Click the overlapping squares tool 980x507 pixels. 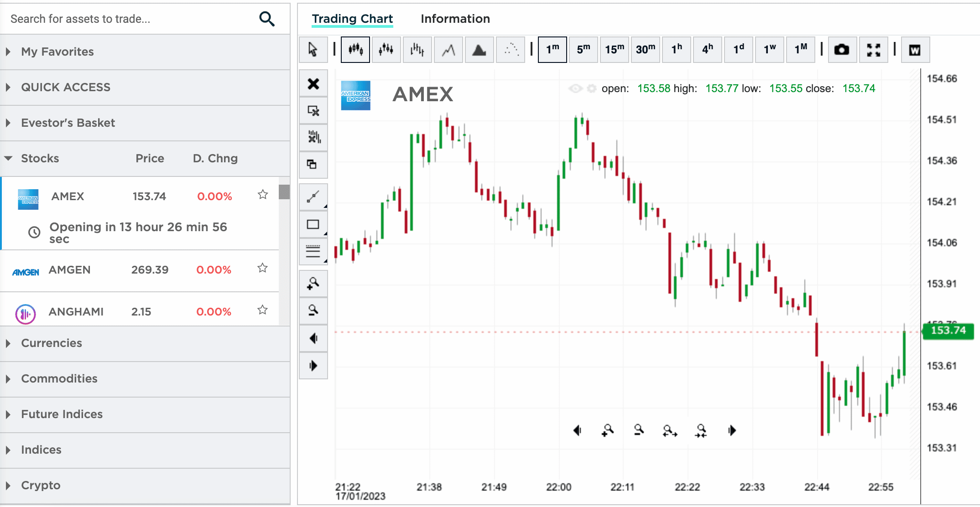coord(313,164)
